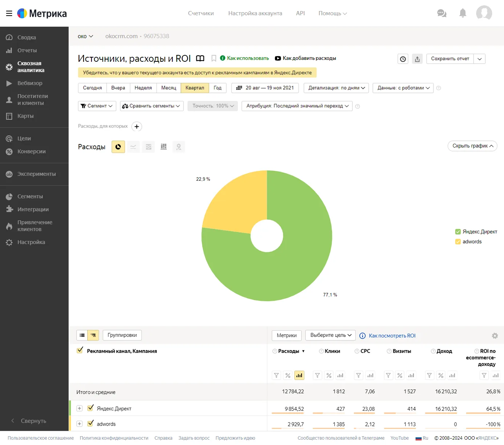
Task: Uncheck the Яндекс.Директ row checkbox
Action: click(x=91, y=408)
